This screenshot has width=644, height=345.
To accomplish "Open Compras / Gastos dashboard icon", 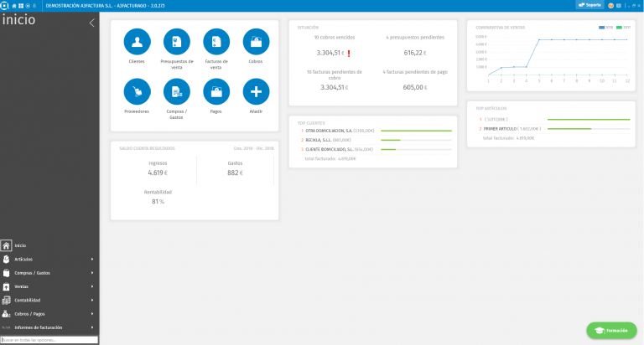I will click(x=176, y=91).
